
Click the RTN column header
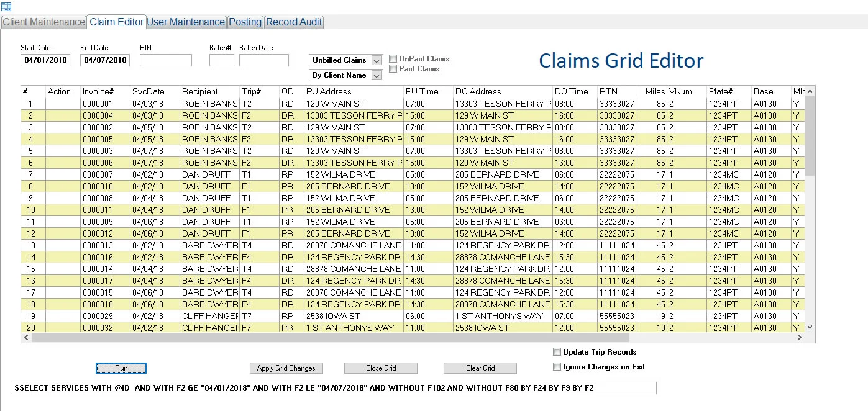point(617,91)
